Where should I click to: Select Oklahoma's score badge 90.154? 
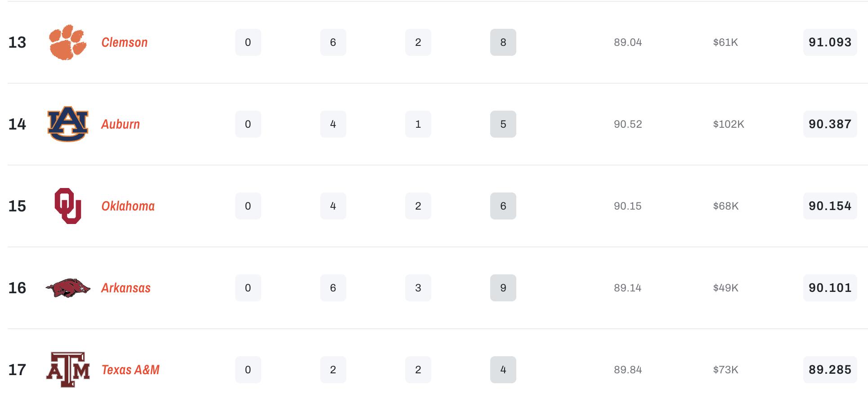pyautogui.click(x=830, y=206)
